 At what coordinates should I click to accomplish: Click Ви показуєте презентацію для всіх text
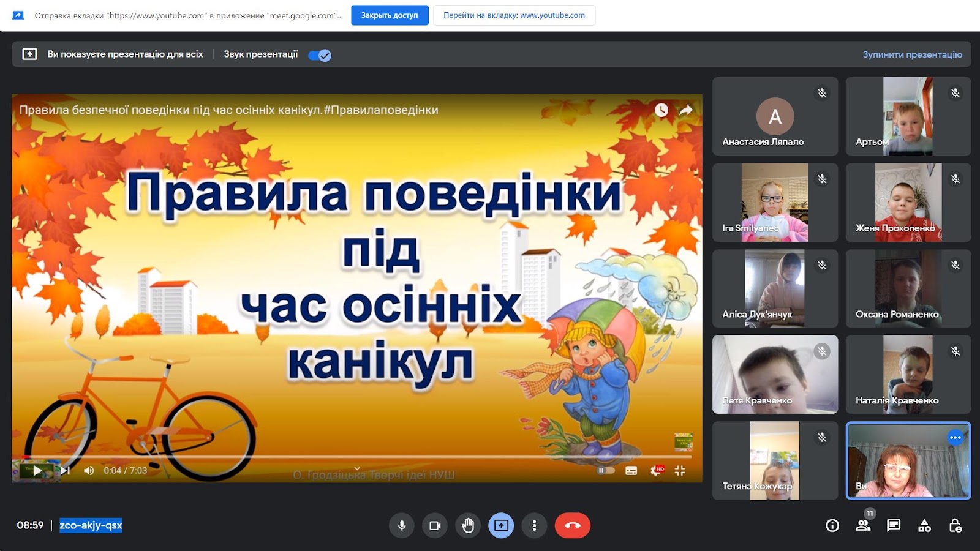(125, 54)
